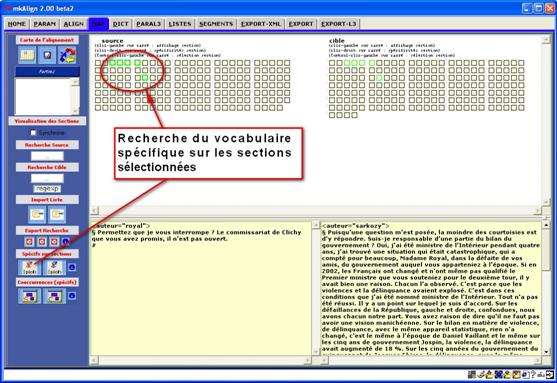This screenshot has width=557, height=383.
Task: Open the ALIGN tab
Action: point(74,24)
